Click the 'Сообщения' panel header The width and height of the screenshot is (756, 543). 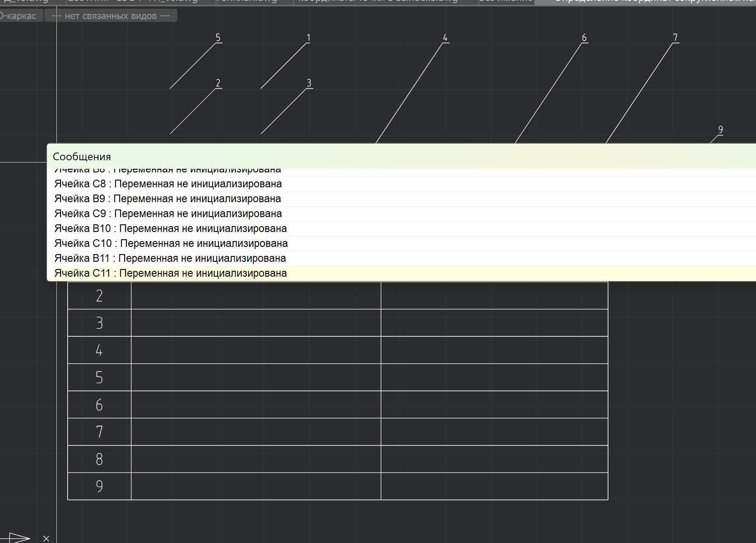coord(82,157)
